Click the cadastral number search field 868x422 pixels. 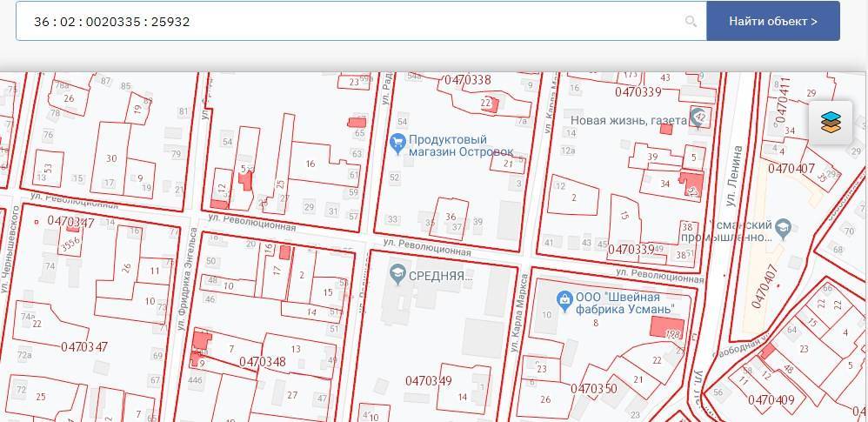348,22
